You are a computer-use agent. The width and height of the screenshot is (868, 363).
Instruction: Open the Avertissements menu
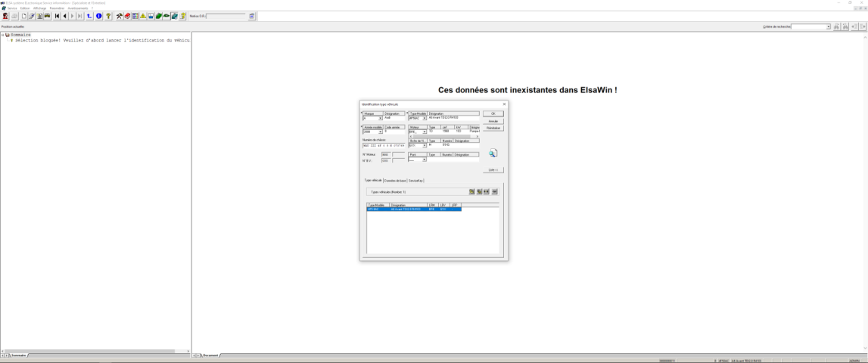coord(78,8)
